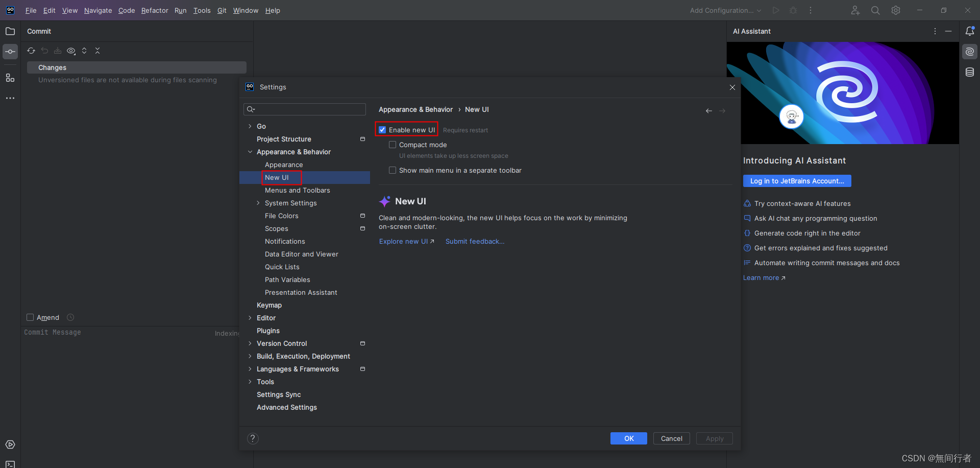Focus the Settings search field
The height and width of the screenshot is (468, 980).
coord(305,109)
